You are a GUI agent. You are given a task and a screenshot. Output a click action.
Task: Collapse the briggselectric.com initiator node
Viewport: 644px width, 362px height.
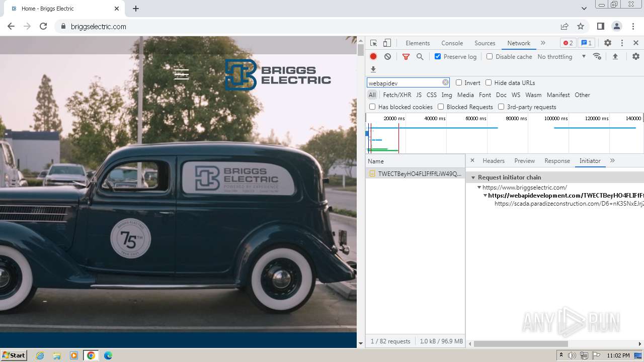(479, 188)
